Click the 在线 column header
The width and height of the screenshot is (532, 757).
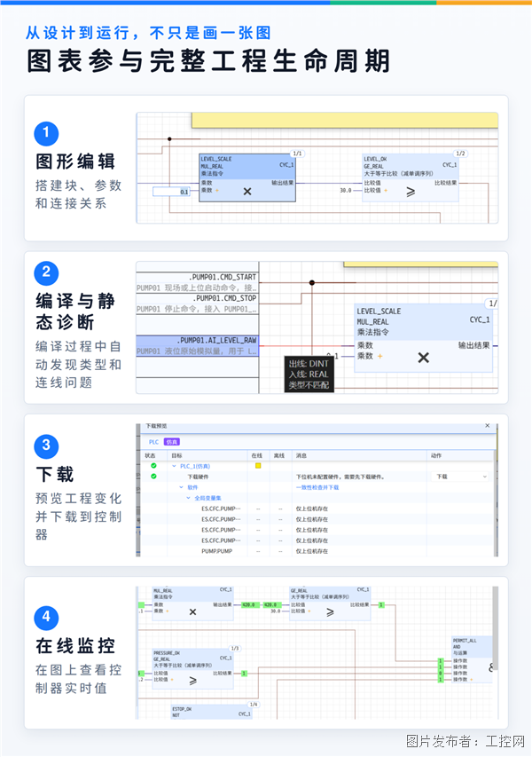click(256, 455)
